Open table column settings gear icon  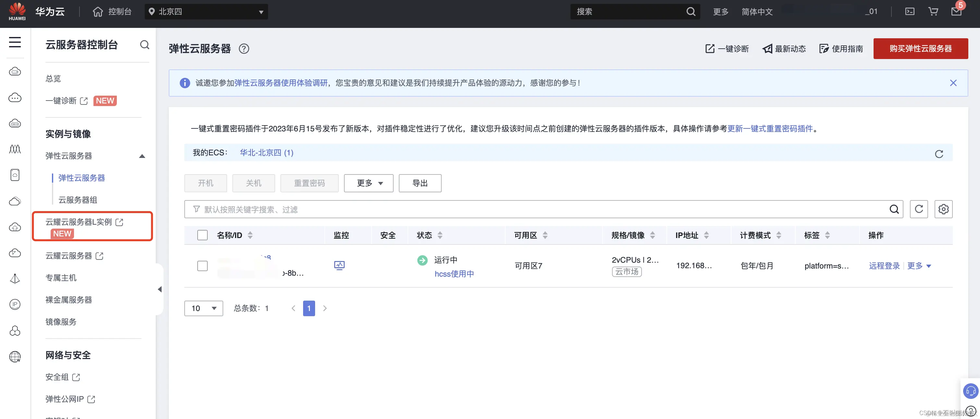coord(943,209)
